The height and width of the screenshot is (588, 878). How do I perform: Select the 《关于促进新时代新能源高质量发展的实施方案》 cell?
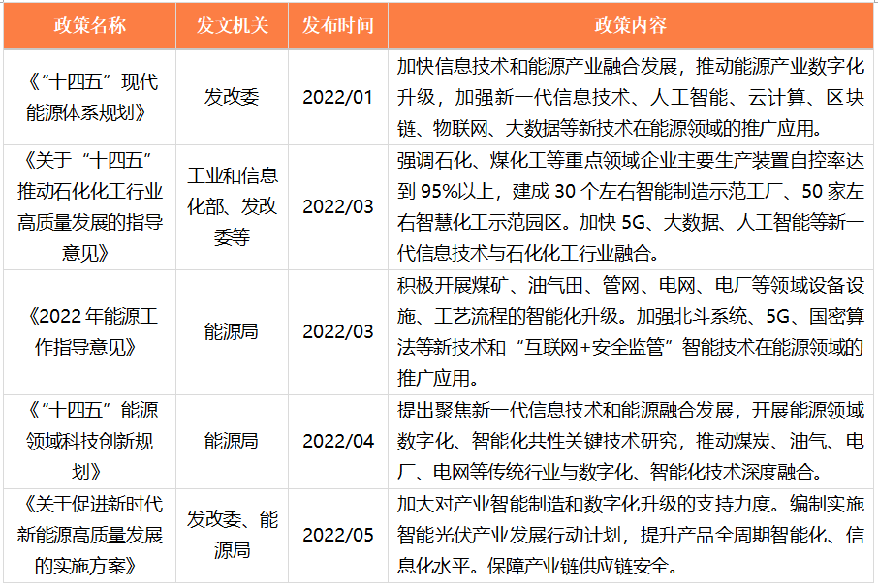(89, 536)
